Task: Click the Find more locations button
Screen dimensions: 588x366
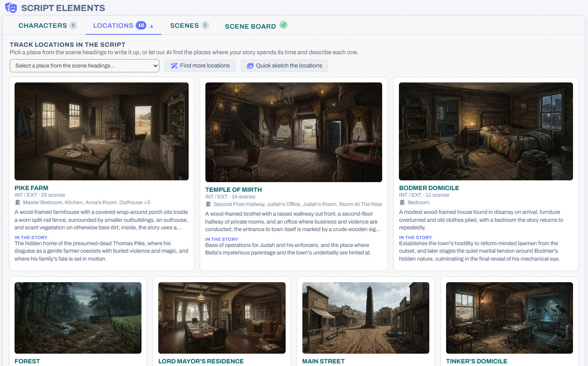Action: coord(200,66)
